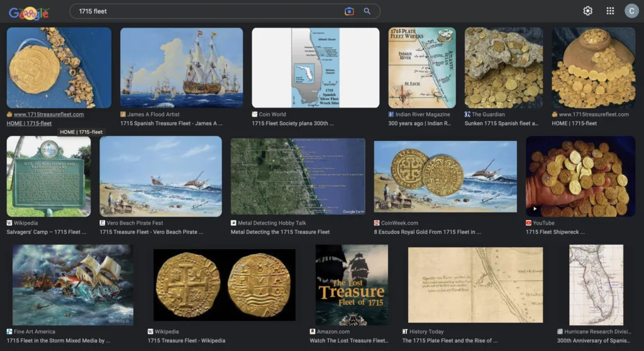Open the settings gear icon

[588, 11]
